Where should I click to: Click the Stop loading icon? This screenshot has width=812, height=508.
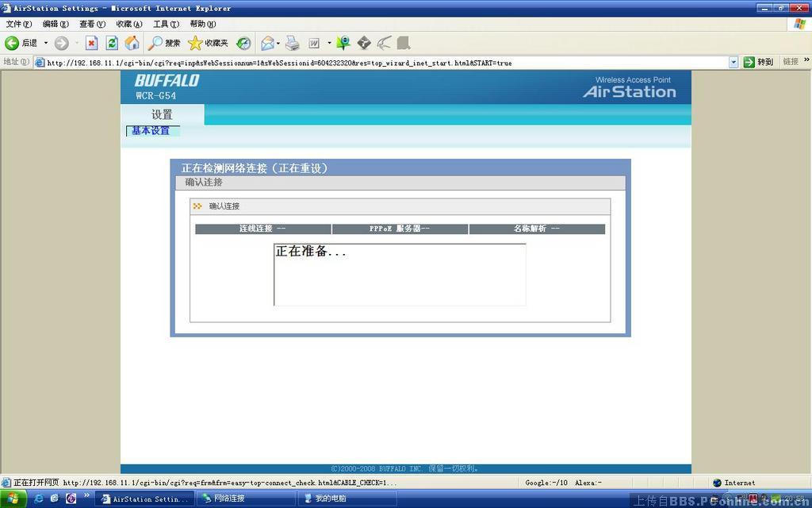(x=91, y=43)
